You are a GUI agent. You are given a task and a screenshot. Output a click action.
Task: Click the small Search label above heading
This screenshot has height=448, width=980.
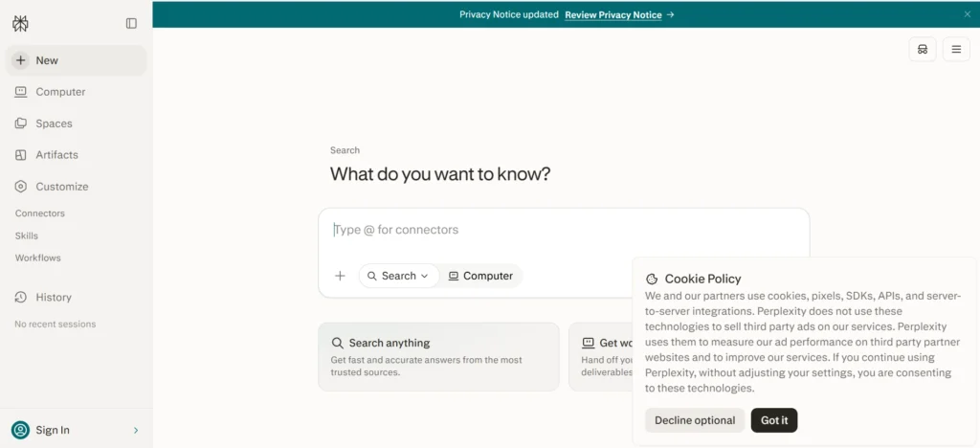click(345, 150)
